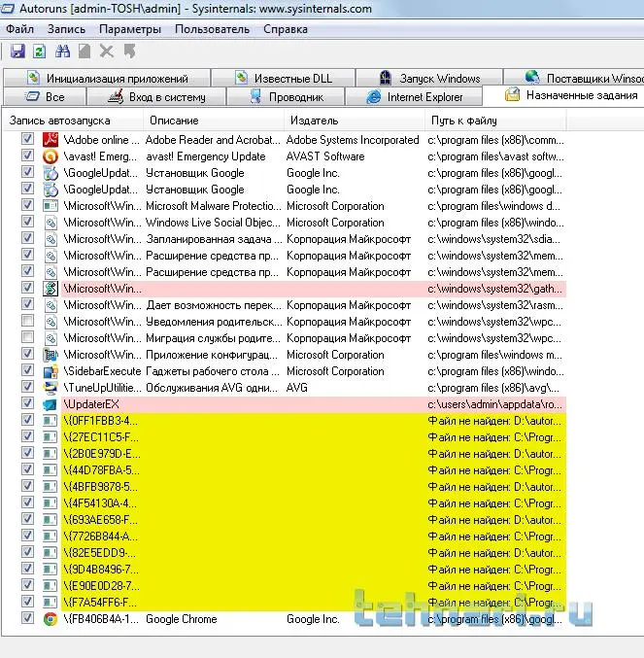Select the \{7726B844-A... entry name
This screenshot has height=658, width=644.
click(100, 537)
